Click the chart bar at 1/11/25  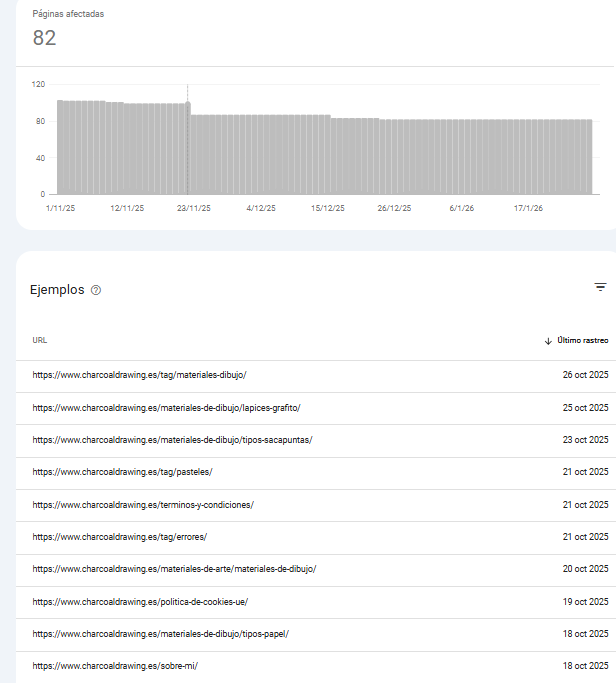[x=60, y=148]
